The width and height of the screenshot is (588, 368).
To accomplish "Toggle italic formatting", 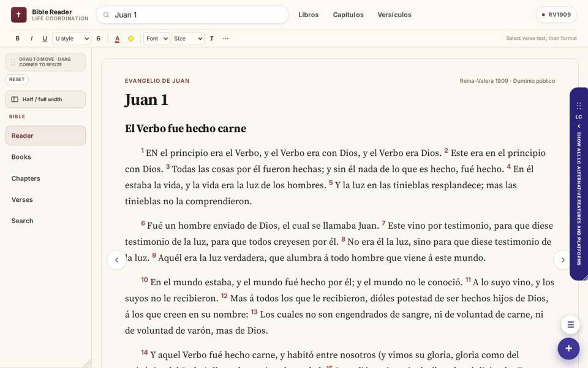I will 31,38.
